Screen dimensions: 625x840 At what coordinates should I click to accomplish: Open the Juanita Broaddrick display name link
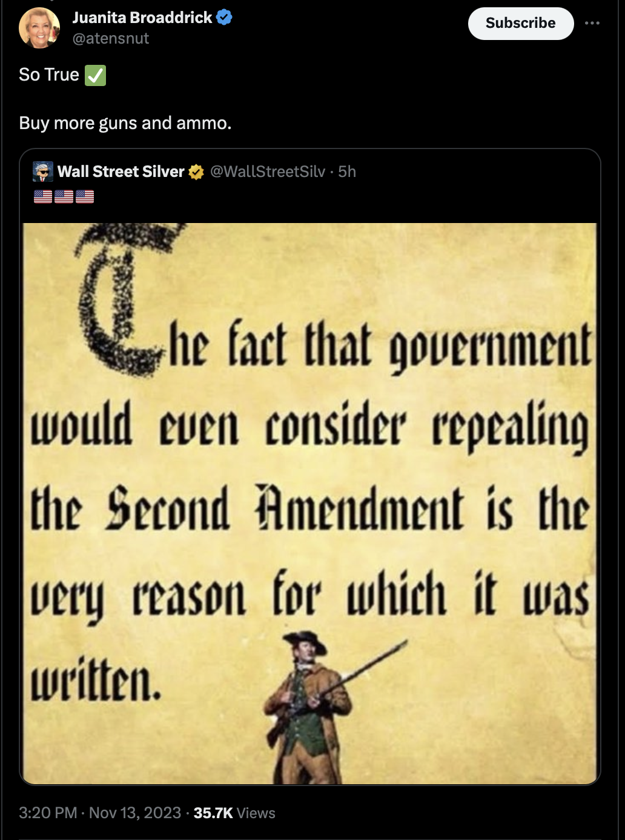(142, 18)
